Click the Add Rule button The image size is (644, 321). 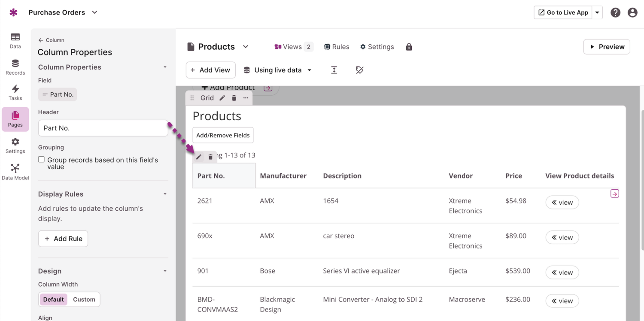coord(63,239)
